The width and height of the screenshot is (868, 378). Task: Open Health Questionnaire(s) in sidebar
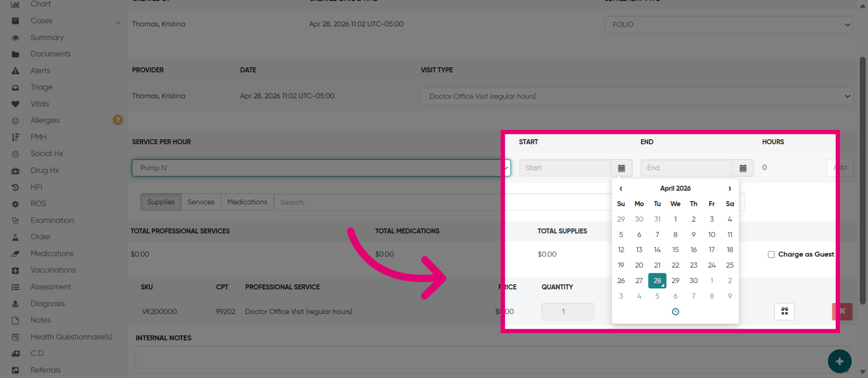(x=71, y=337)
